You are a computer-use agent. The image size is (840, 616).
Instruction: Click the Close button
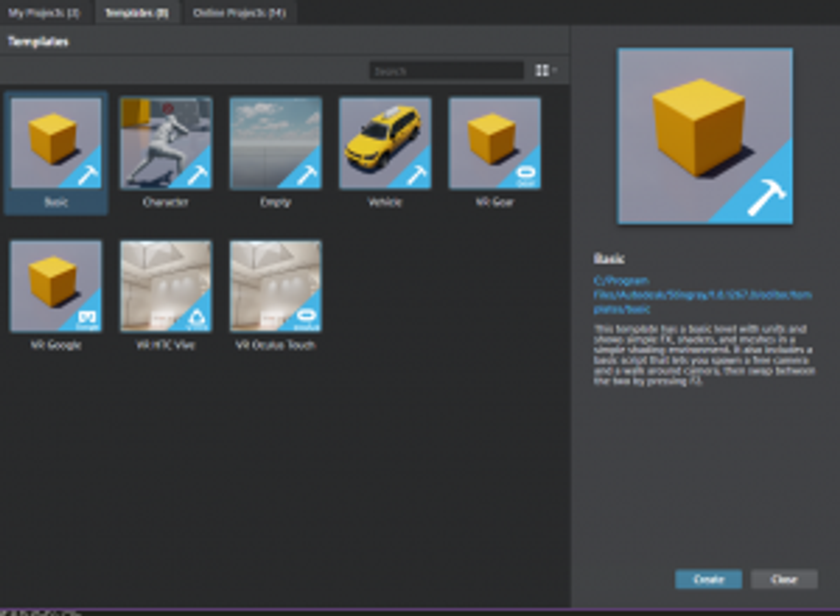click(784, 579)
